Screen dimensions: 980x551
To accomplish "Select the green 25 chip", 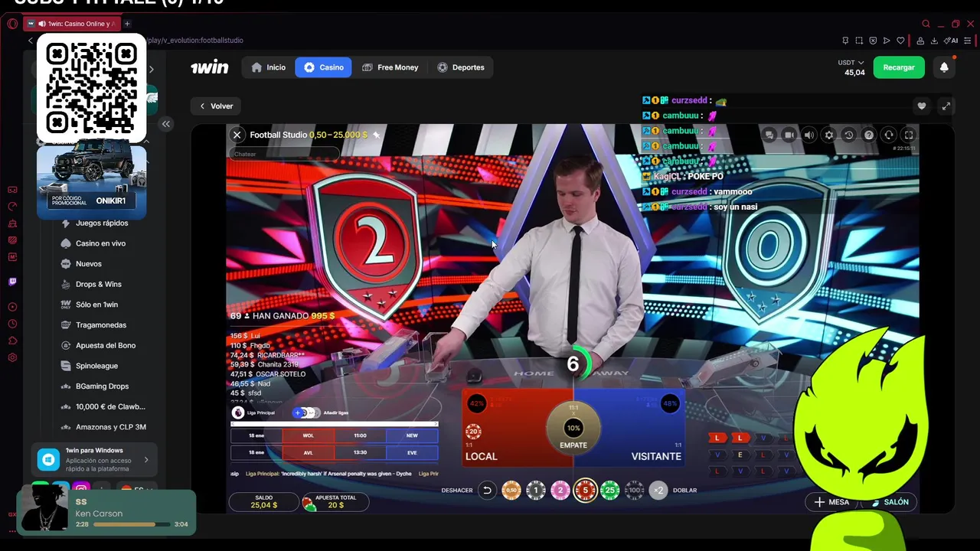I will tap(610, 491).
